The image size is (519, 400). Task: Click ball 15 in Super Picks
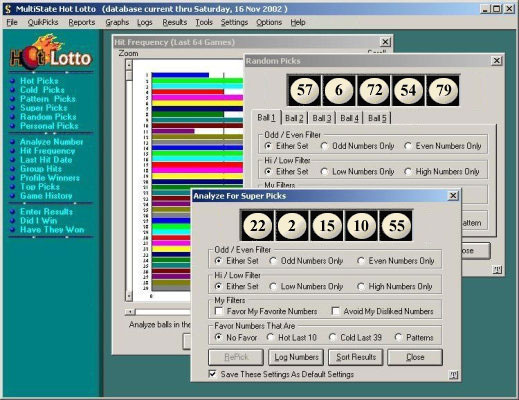coord(327,226)
